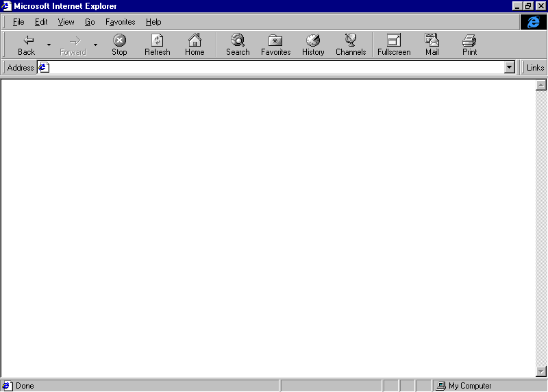
Task: Print the current page
Action: pos(469,45)
